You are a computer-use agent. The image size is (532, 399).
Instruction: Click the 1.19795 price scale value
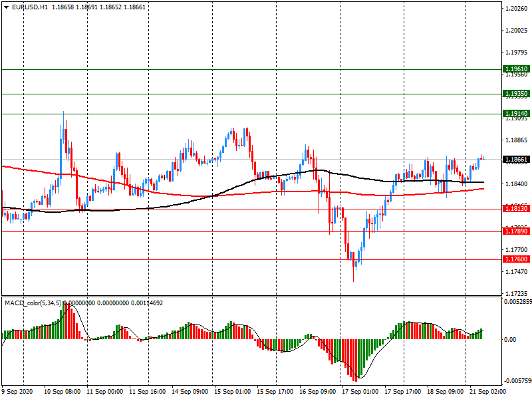(x=517, y=53)
